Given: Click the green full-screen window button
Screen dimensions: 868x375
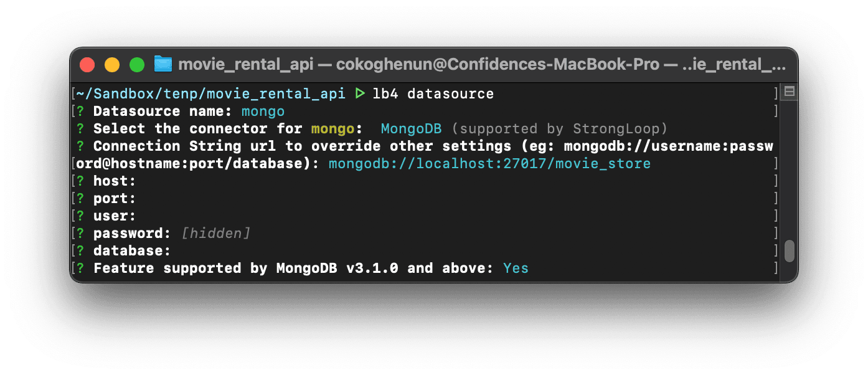Looking at the screenshot, I should click(x=137, y=65).
